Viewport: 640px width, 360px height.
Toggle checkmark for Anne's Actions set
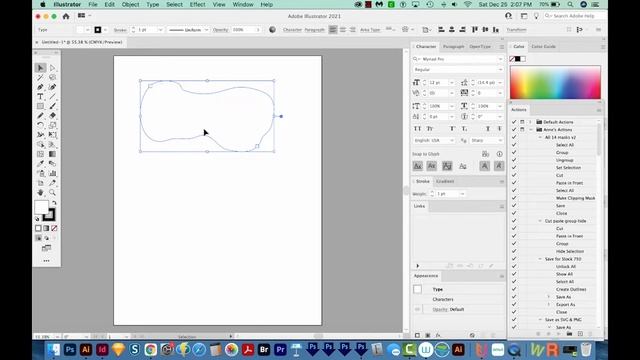pyautogui.click(x=514, y=129)
